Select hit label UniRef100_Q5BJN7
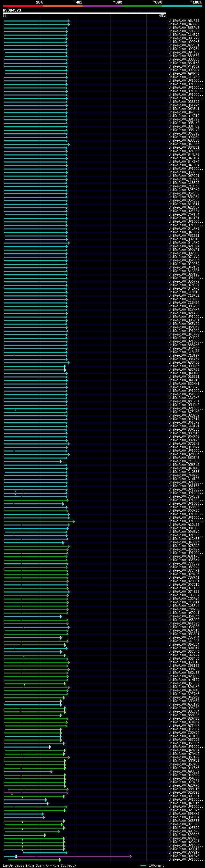 [184, 123]
